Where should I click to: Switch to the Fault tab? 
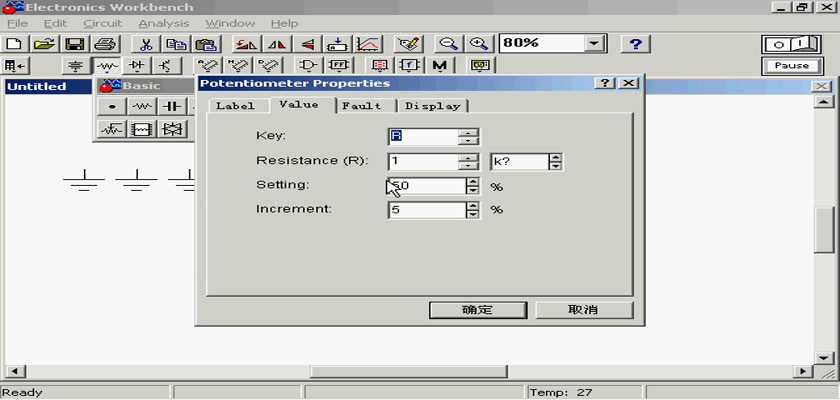362,106
